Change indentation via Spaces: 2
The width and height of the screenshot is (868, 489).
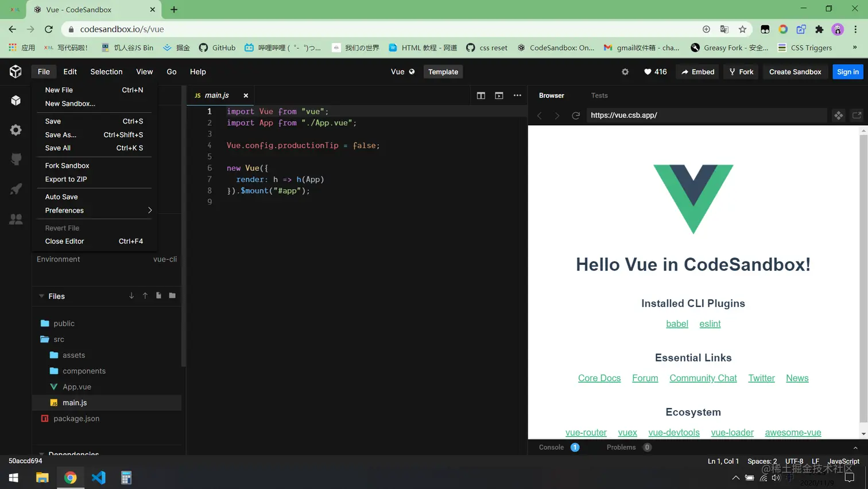(x=762, y=461)
